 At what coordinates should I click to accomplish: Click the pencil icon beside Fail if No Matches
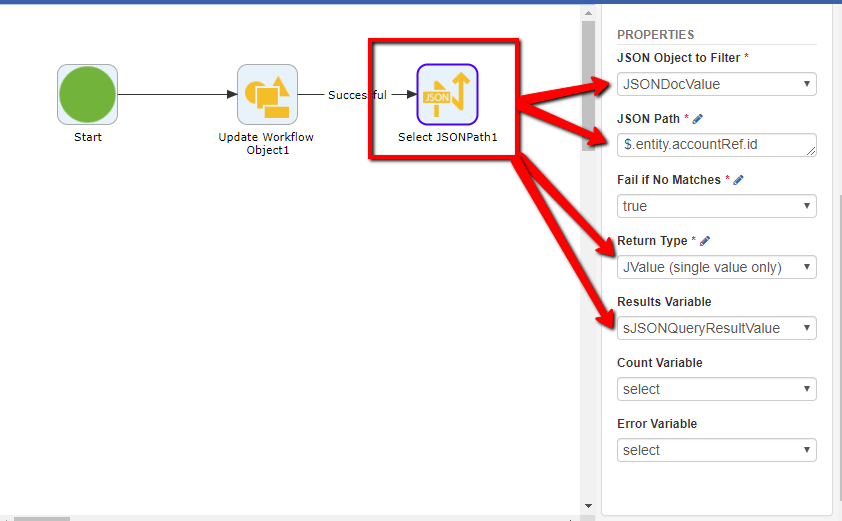pyautogui.click(x=738, y=180)
